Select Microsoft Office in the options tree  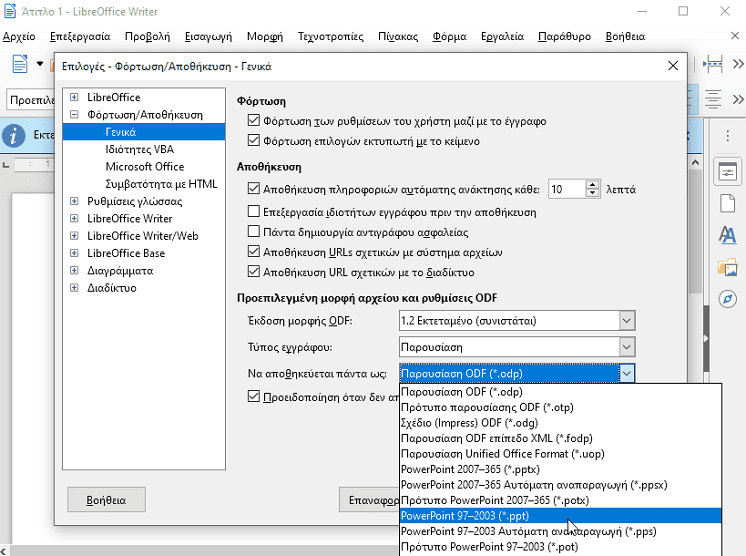(145, 166)
